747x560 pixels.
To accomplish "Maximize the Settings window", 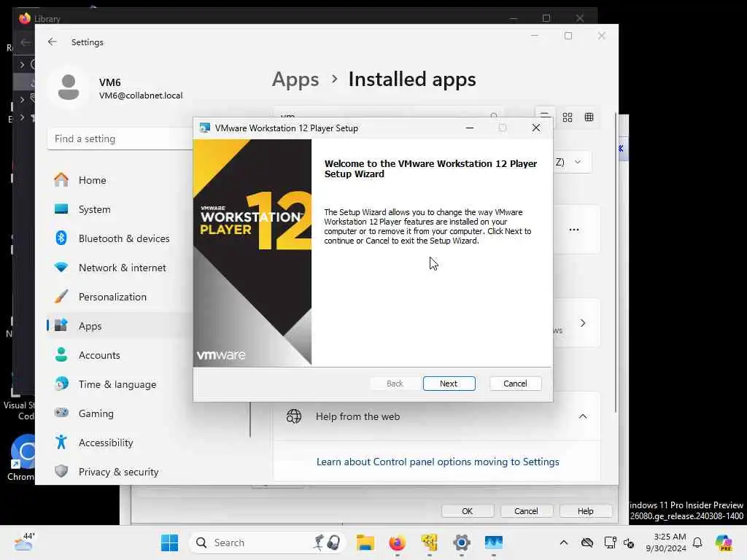I will 568,36.
